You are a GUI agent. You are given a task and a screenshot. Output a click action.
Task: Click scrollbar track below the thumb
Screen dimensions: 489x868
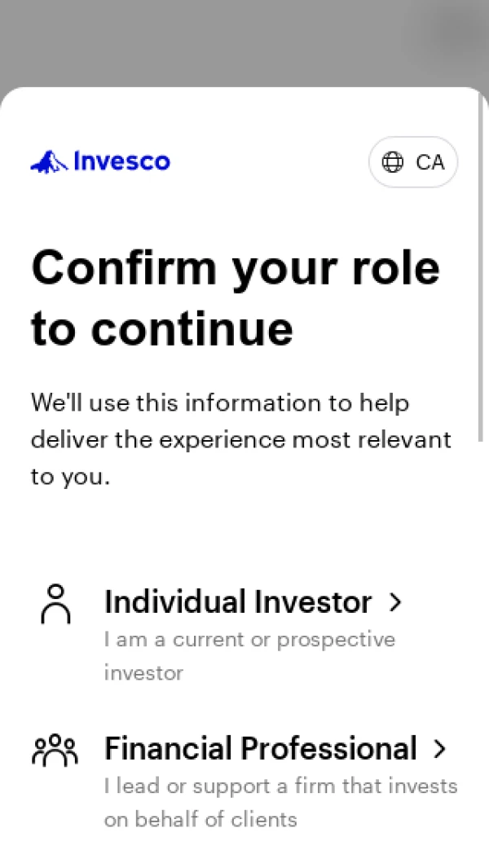(482, 652)
